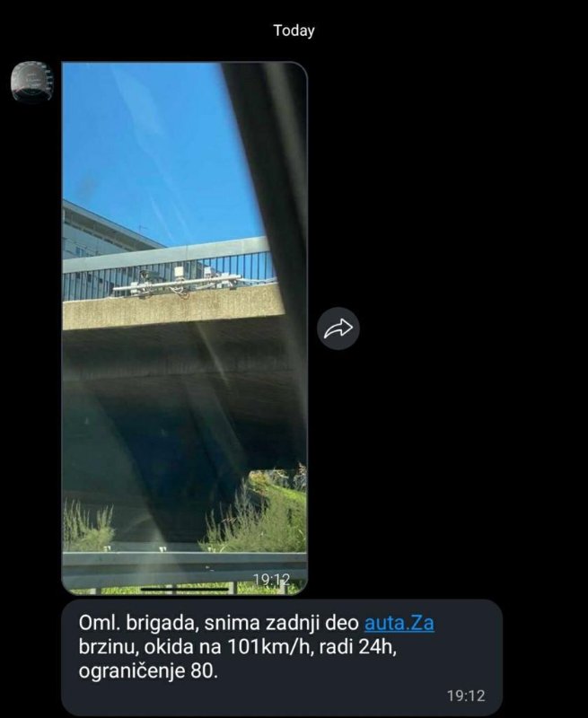
Task: Follow the auta.Za hyperlink
Action: click(x=399, y=623)
